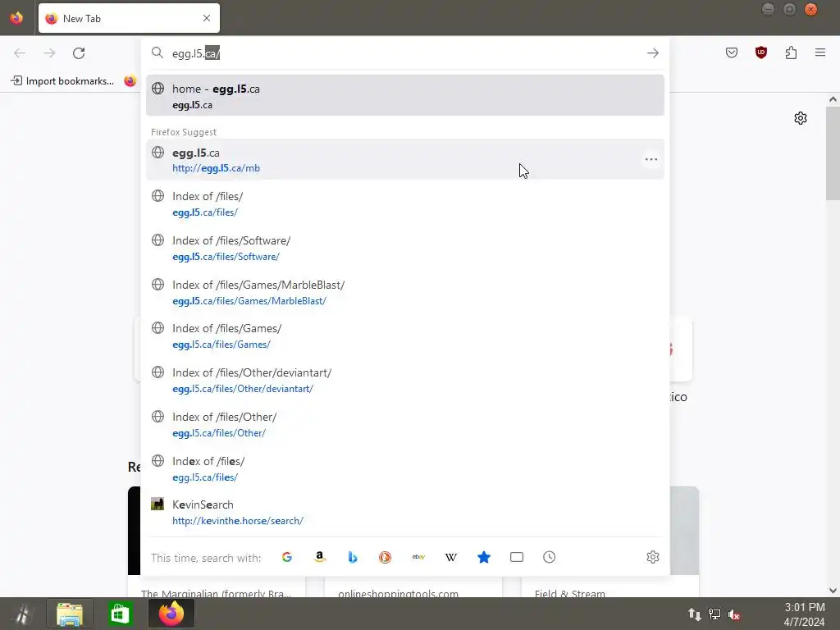This screenshot has width=840, height=630.
Task: Search with Wikipedia icon
Action: (451, 557)
